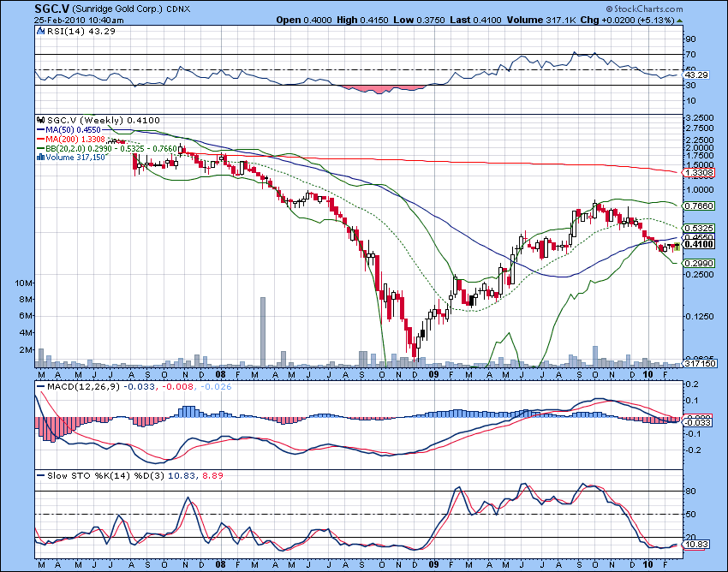Click the 8M volume axis label
The height and width of the screenshot is (572, 728).
point(26,300)
